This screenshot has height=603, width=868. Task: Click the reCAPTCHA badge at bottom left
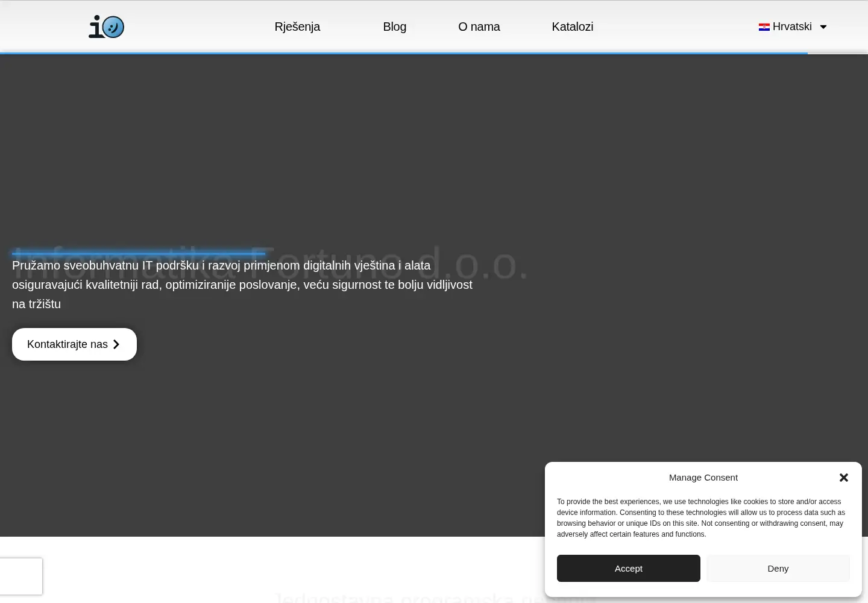pos(21,576)
